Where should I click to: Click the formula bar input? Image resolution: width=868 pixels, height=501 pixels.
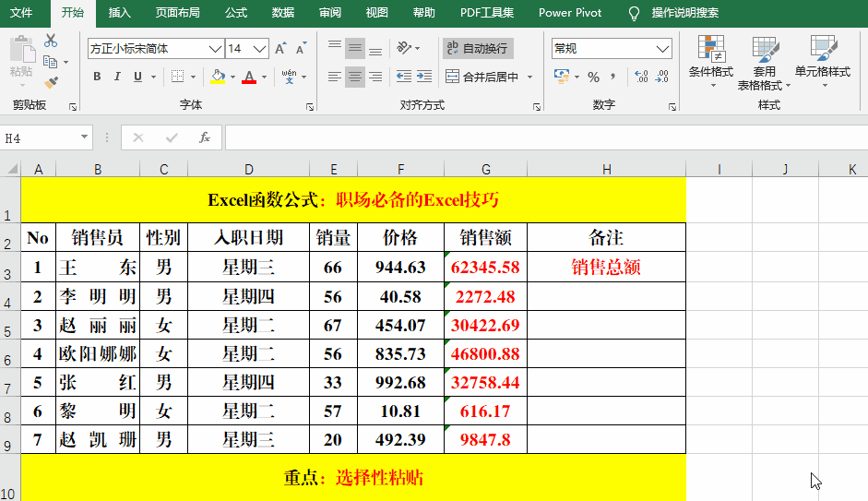pyautogui.click(x=546, y=137)
